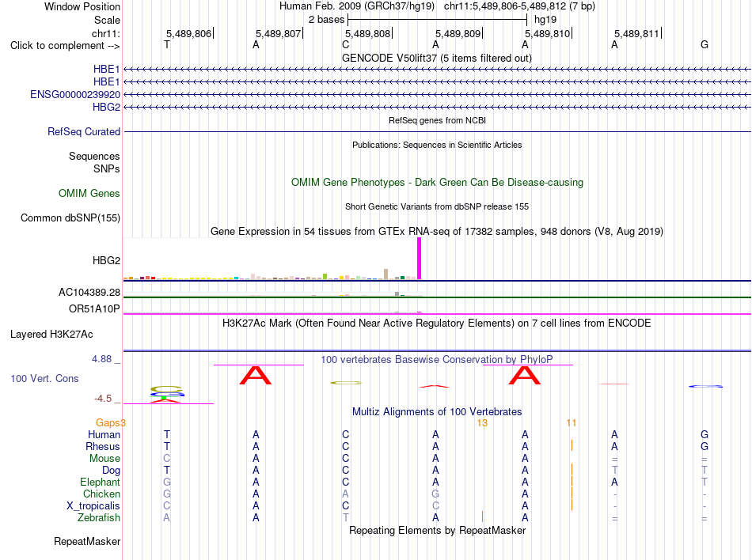The height and width of the screenshot is (560, 752).
Task: Open the Common dbSNP(155) track label
Action: pyautogui.click(x=70, y=218)
